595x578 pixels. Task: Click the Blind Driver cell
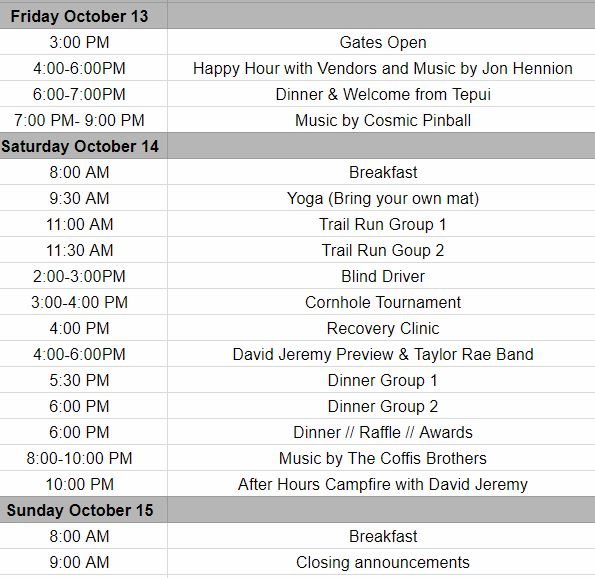381,276
